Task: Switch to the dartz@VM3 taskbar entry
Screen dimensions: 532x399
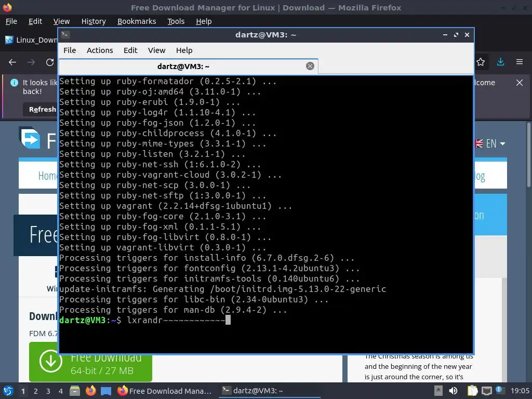Action: point(270,391)
